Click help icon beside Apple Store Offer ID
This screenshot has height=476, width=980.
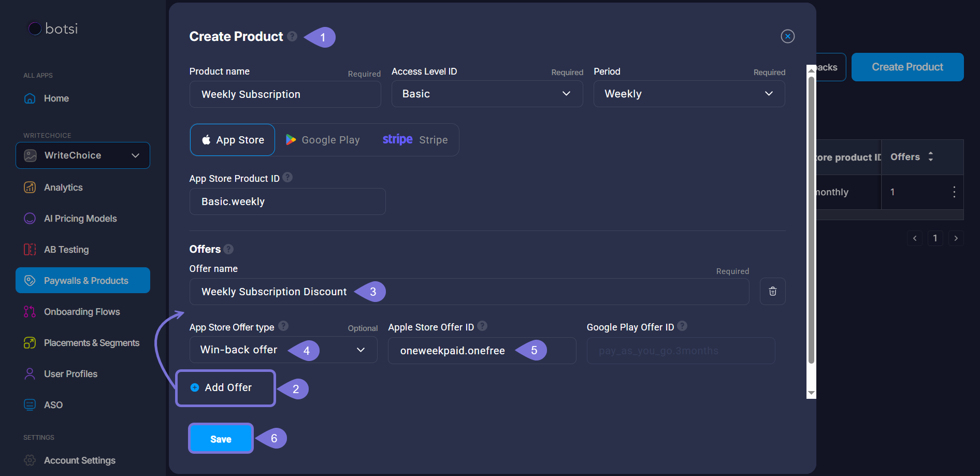pyautogui.click(x=482, y=326)
